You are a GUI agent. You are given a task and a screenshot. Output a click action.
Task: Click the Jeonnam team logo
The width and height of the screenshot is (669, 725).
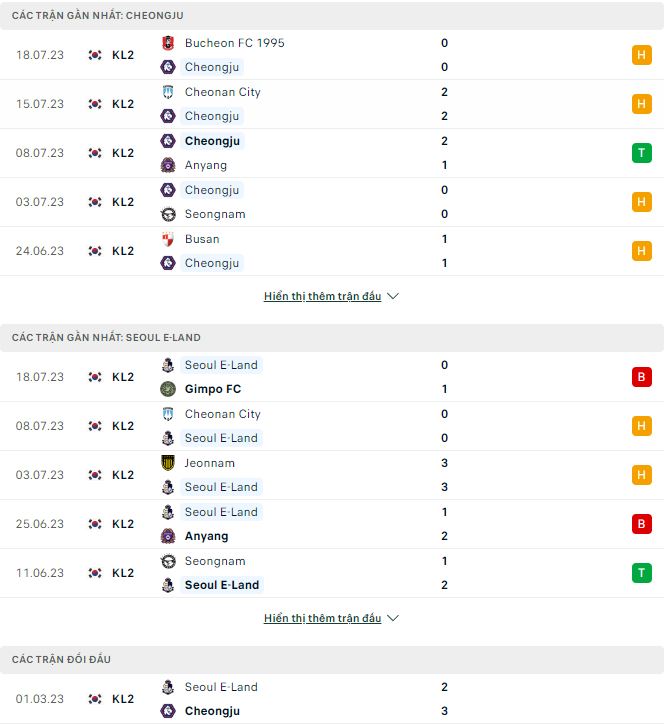pos(168,463)
